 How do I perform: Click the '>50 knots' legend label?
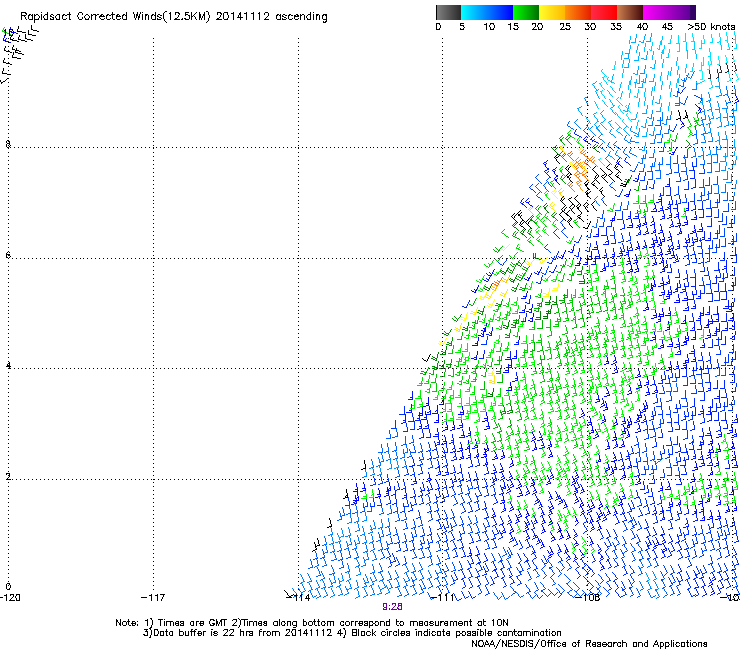[x=712, y=26]
